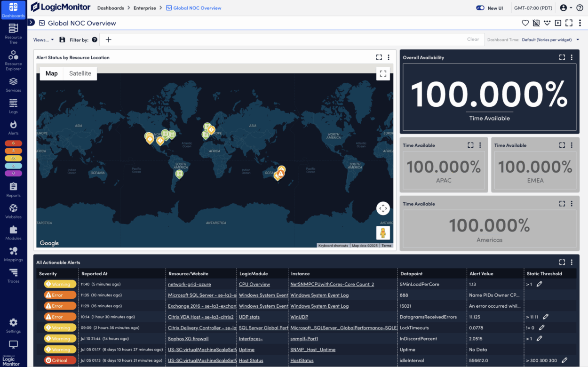Toggle the New UI switch
Screen dimensions: 588x367
point(480,8)
